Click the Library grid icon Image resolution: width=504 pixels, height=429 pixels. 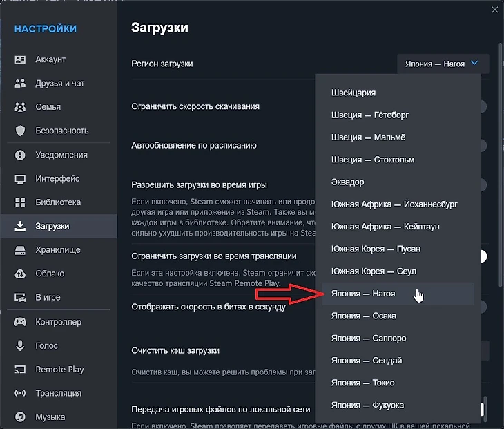click(x=20, y=202)
